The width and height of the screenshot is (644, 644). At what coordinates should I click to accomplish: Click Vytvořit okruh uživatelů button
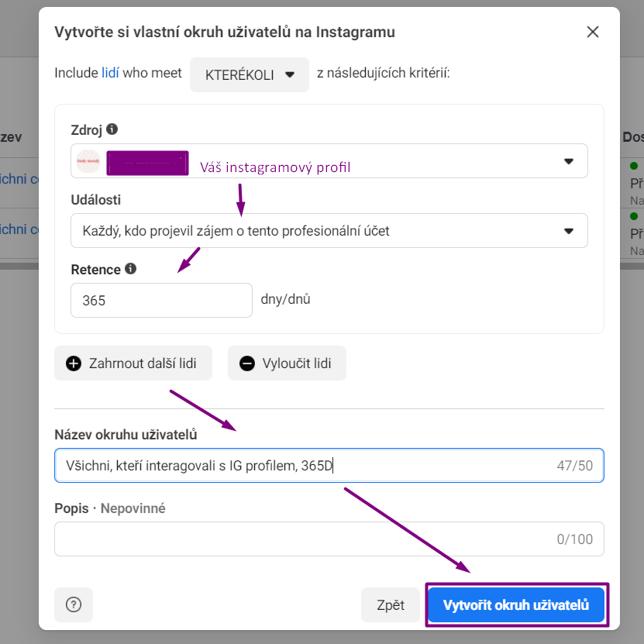(x=517, y=604)
